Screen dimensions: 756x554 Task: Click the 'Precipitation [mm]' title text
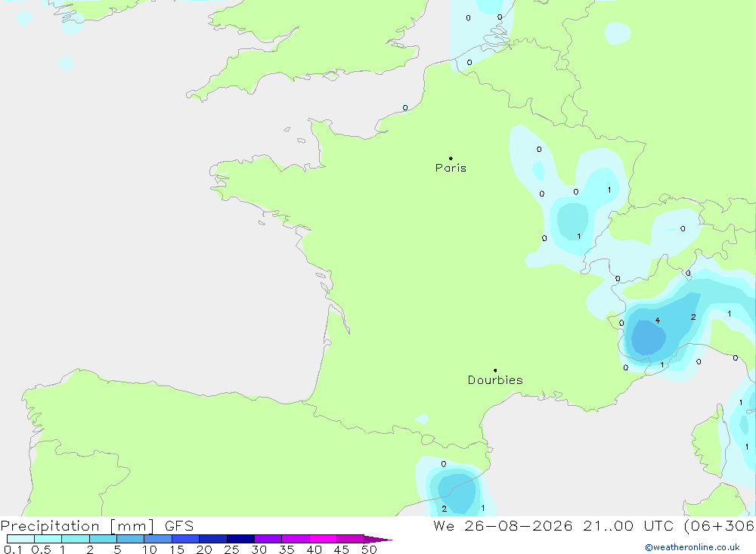coord(77,526)
